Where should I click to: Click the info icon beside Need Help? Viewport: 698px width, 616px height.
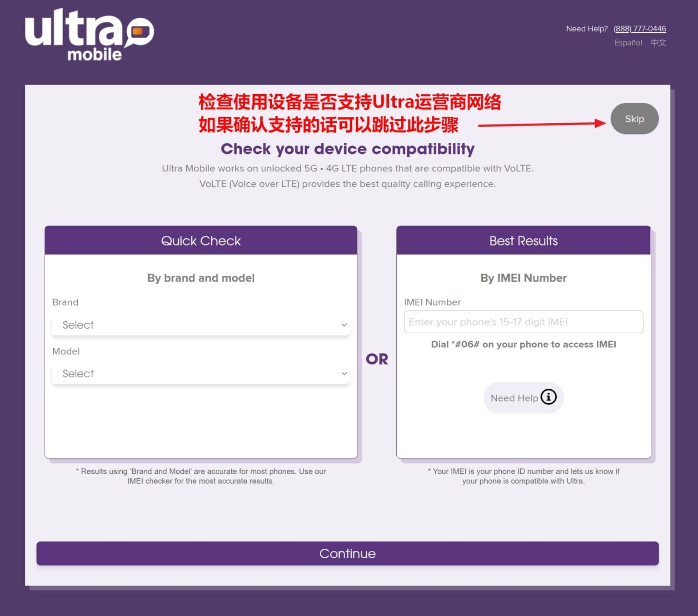click(x=548, y=397)
